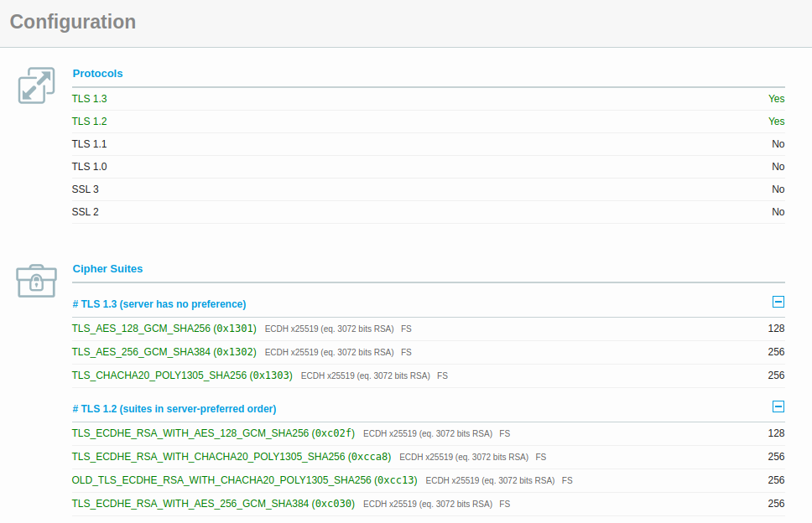812x523 pixels.
Task: Select the Cipher Suites section title
Action: click(x=107, y=269)
